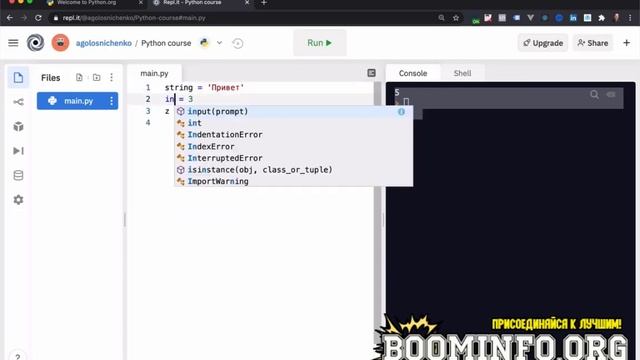Choose input(prompt) autocomplete suggestion

(294, 111)
